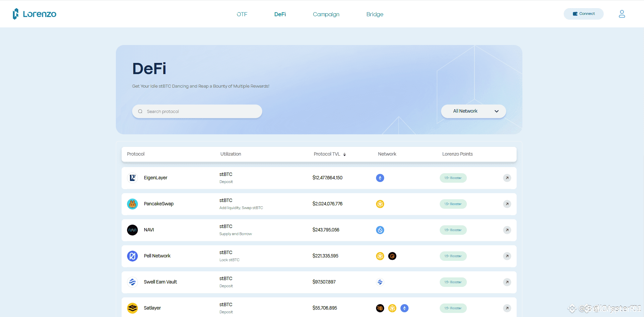This screenshot has height=317, width=644.
Task: Open the user profile icon
Action: [622, 14]
